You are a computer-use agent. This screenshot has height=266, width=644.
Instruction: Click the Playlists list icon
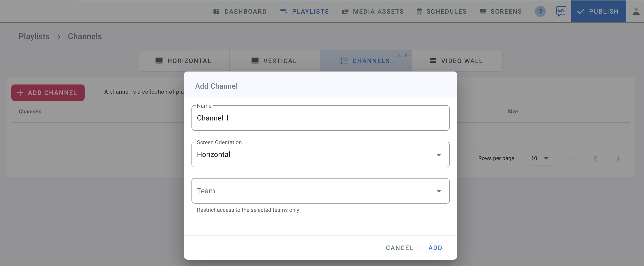[x=283, y=11]
